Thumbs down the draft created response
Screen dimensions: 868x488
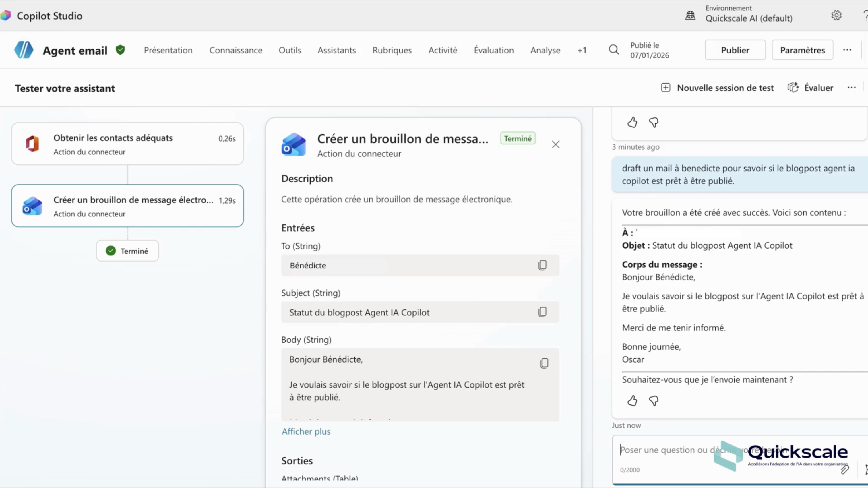tap(653, 401)
